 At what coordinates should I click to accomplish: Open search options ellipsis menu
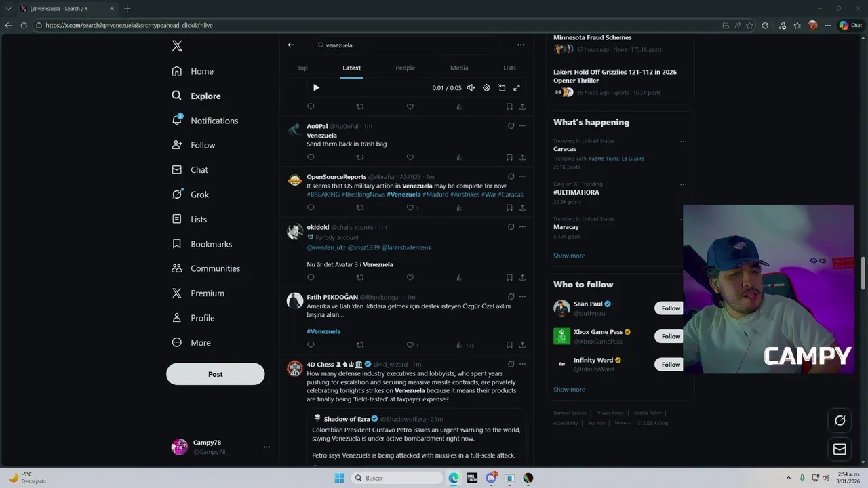coord(521,45)
